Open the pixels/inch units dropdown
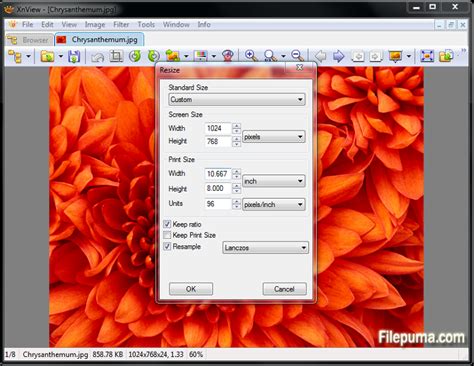 pos(273,204)
